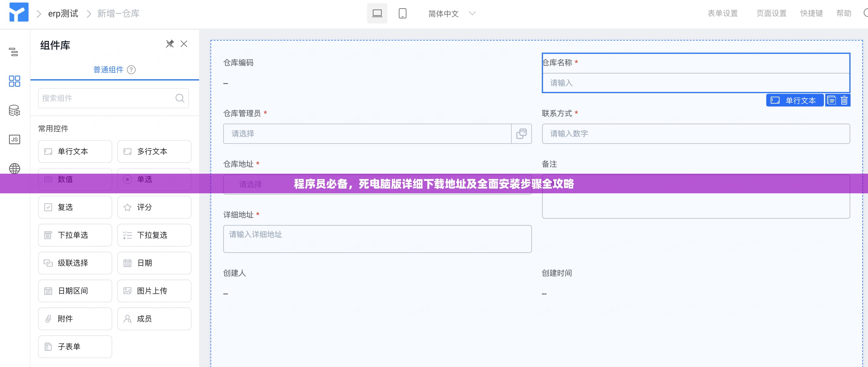Add the 日期区间 component
The image size is (868, 367).
pyautogui.click(x=75, y=291)
